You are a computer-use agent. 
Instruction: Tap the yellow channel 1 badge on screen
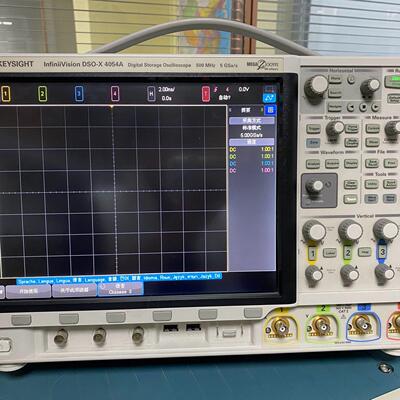click(x=6, y=94)
